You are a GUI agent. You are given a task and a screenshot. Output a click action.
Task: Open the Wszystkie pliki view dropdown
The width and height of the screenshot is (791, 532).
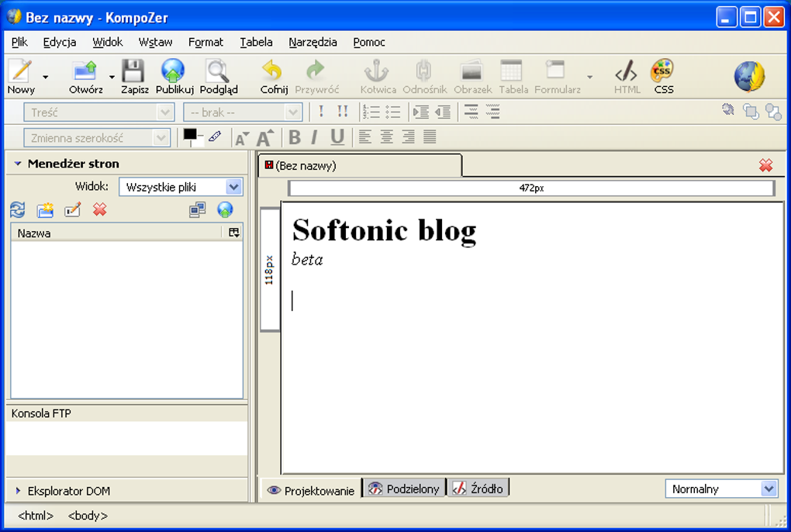(181, 187)
